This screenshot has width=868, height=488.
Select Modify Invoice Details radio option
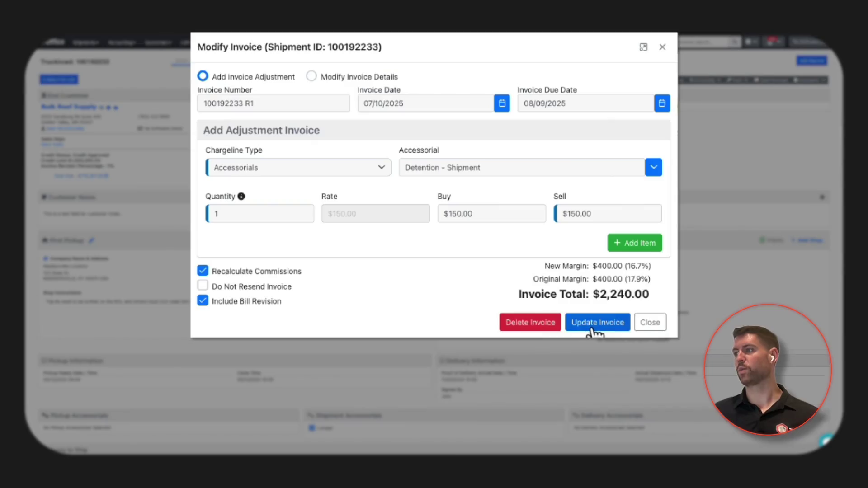(311, 76)
